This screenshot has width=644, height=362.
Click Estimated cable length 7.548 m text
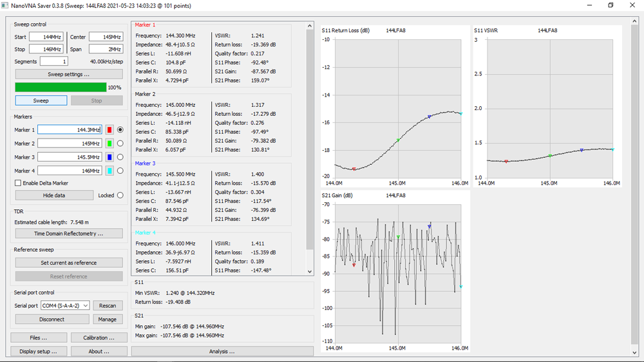pos(52,222)
